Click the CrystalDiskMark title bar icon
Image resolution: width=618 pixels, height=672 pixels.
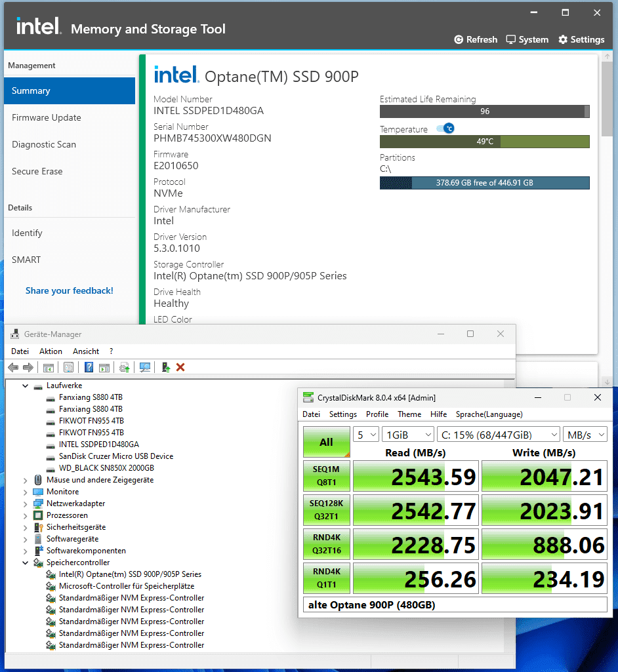tap(308, 398)
